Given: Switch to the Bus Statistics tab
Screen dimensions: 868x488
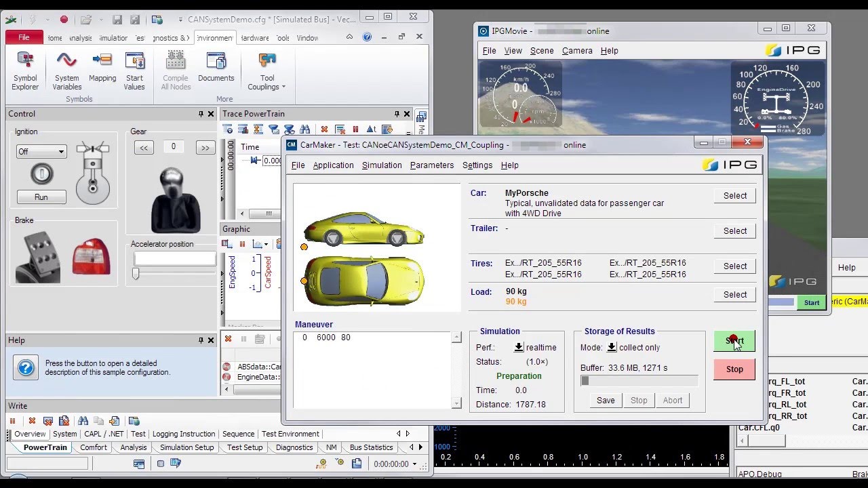Looking at the screenshot, I should (371, 447).
